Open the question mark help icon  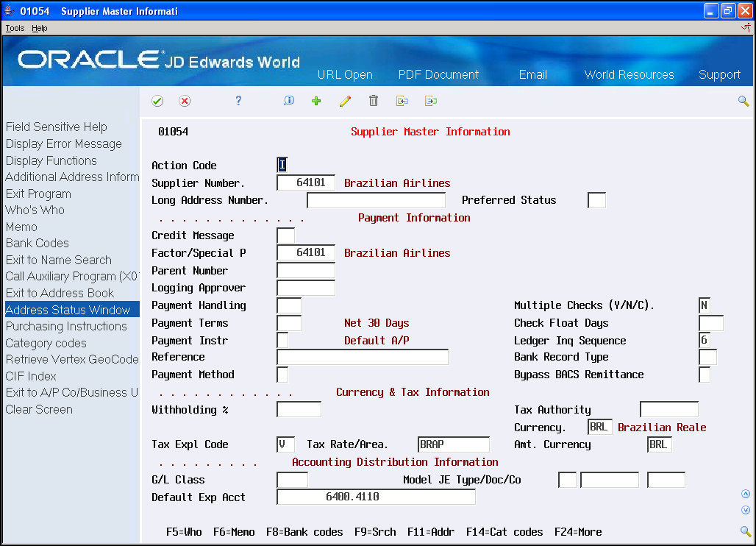[238, 100]
